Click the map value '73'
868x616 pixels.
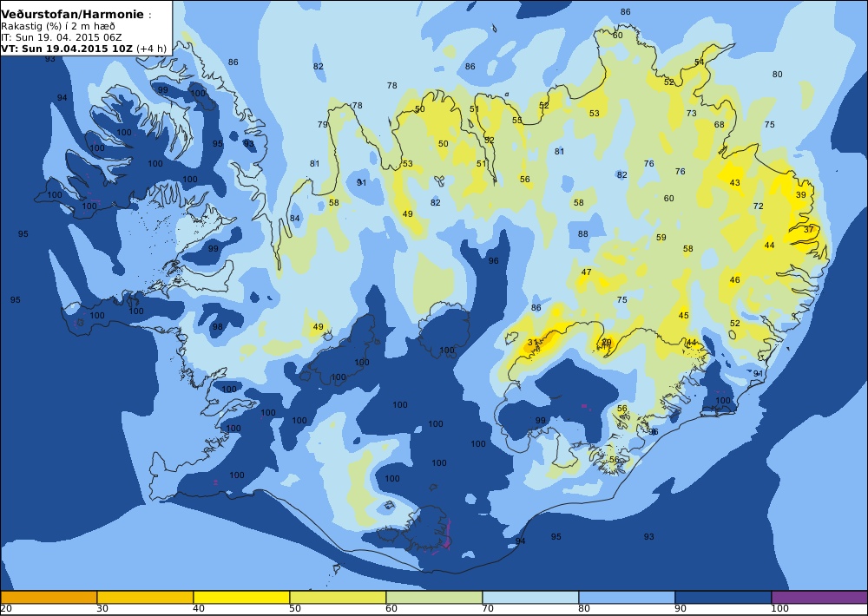coord(692,114)
